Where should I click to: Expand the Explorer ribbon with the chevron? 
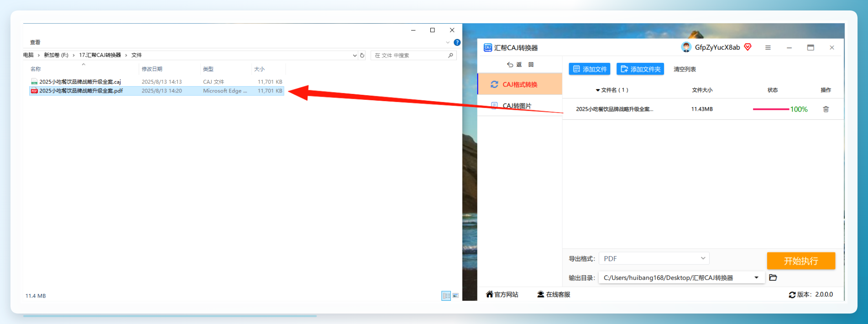click(x=448, y=42)
